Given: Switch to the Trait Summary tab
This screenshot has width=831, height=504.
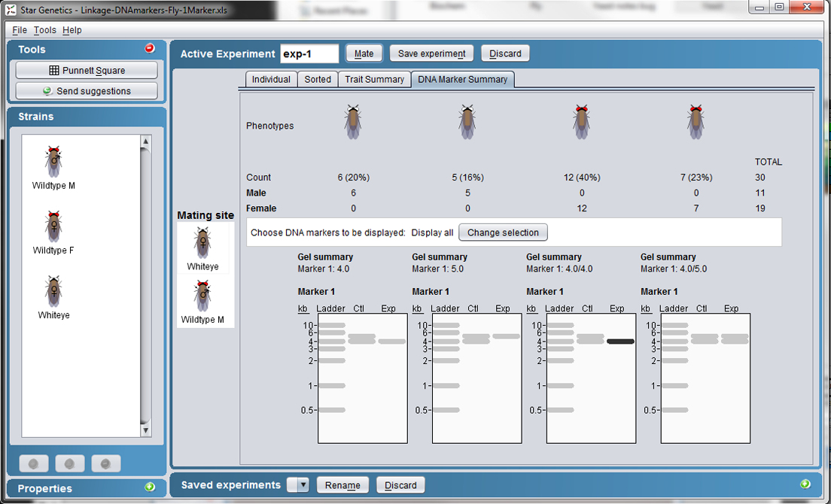Looking at the screenshot, I should (374, 79).
